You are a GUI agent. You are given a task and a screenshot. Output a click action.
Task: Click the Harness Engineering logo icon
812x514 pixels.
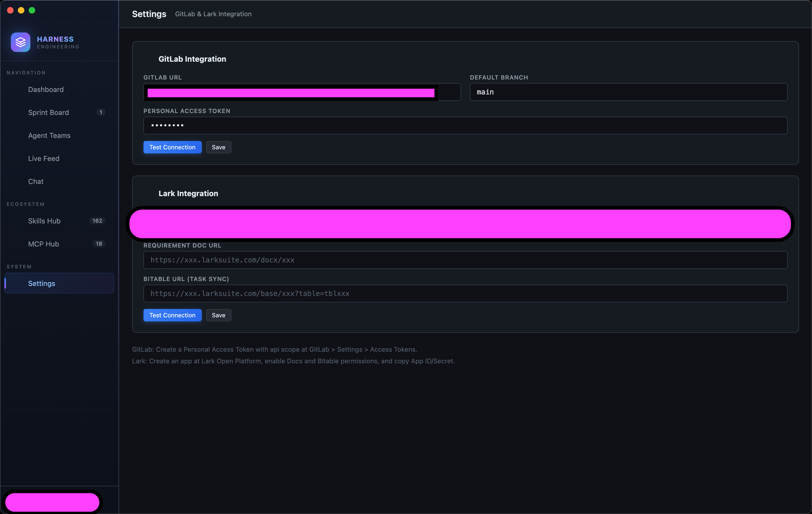click(x=20, y=42)
